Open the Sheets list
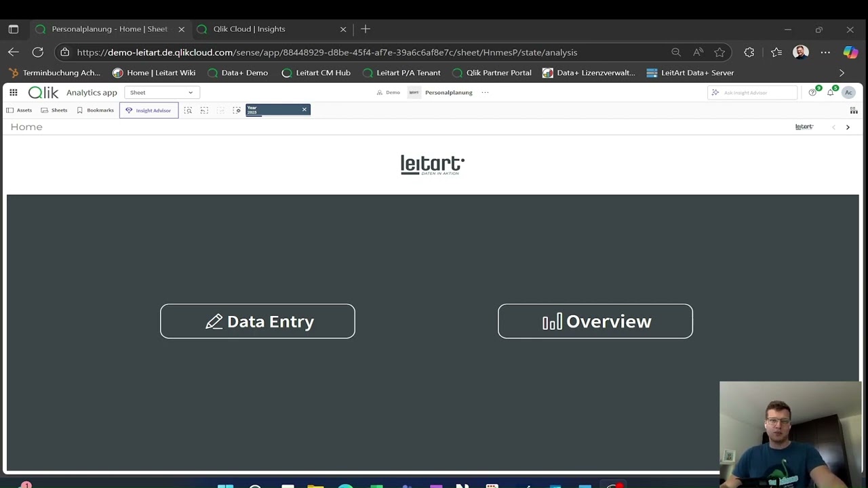868x488 pixels. pyautogui.click(x=54, y=110)
